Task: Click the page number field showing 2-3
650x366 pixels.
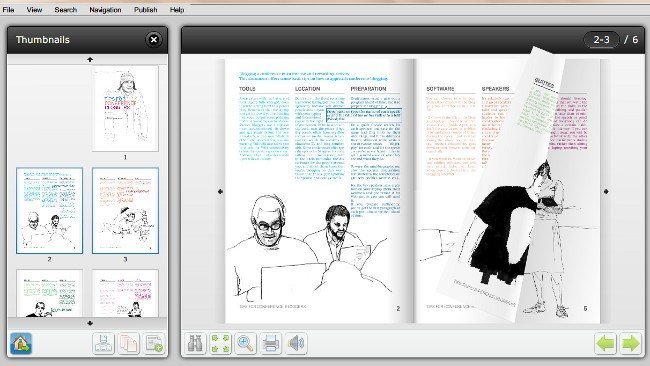Action: pyautogui.click(x=601, y=40)
